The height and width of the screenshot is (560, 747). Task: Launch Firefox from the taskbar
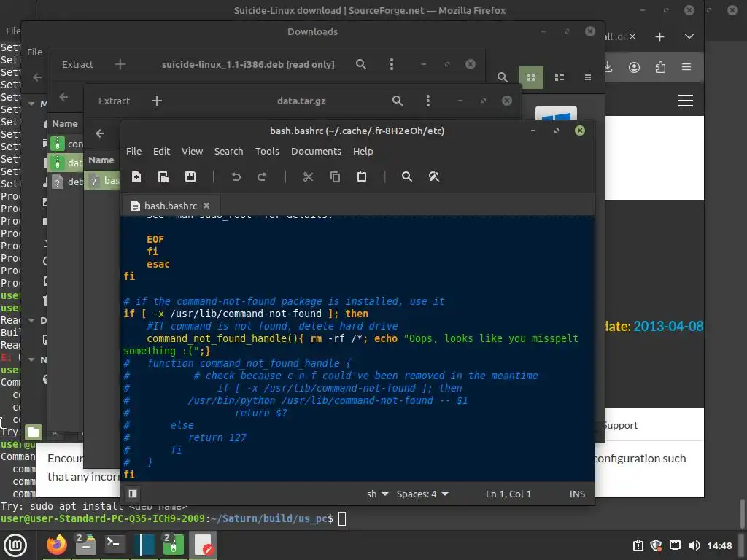pos(57,545)
